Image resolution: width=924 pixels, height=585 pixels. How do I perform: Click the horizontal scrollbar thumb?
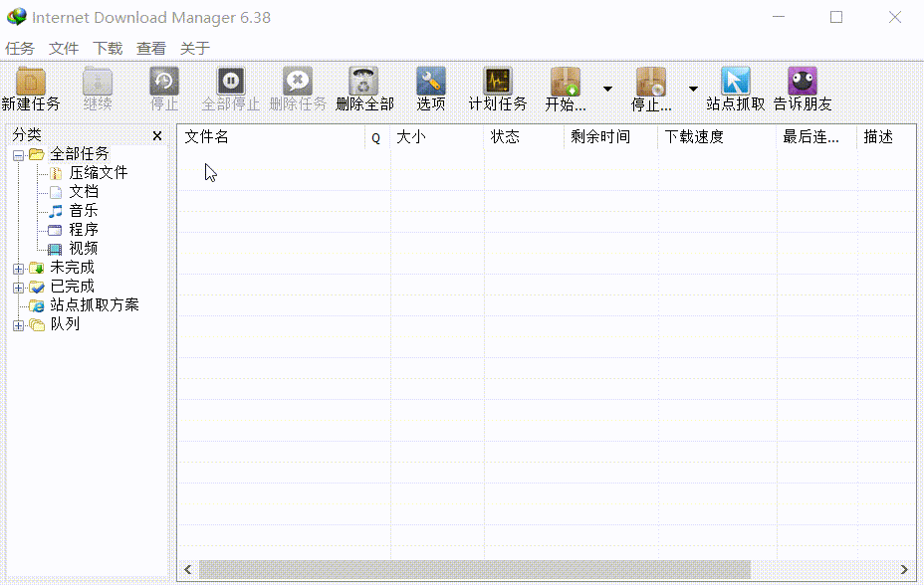point(475,570)
